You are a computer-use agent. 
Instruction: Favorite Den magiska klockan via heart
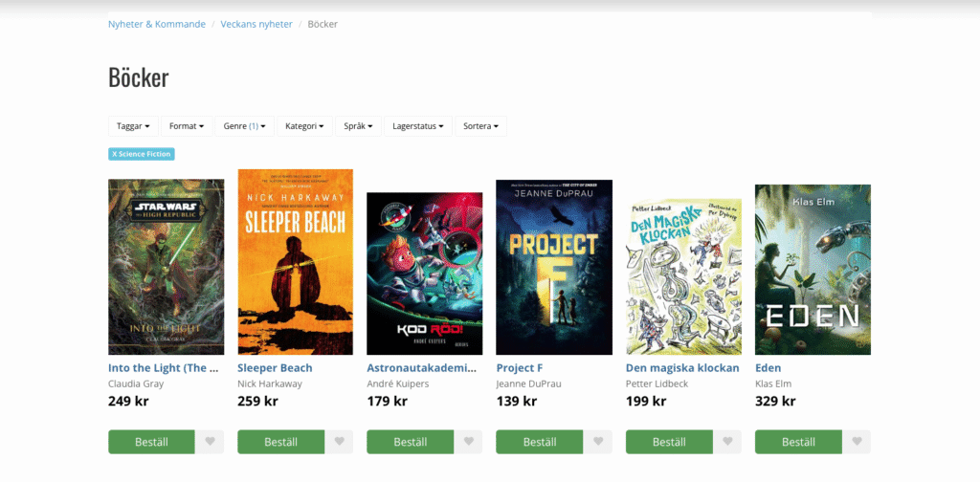pyautogui.click(x=727, y=442)
